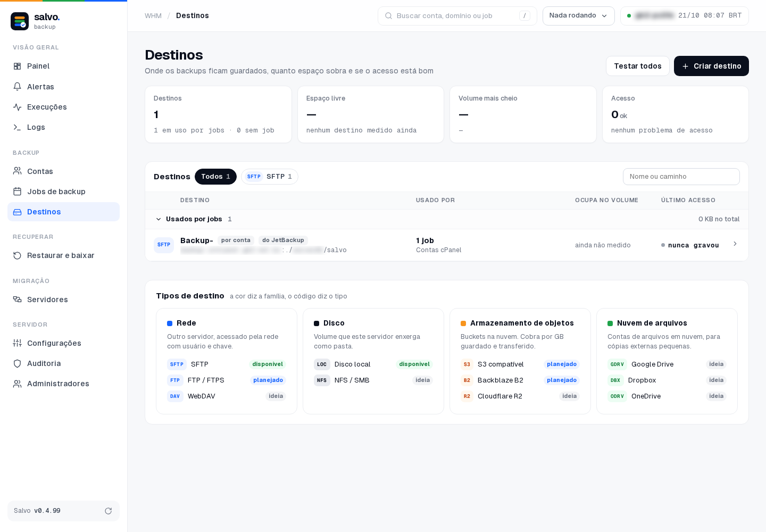Viewport: 766px width, 532px height.
Task: Click Criar destino button
Action: tap(711, 66)
